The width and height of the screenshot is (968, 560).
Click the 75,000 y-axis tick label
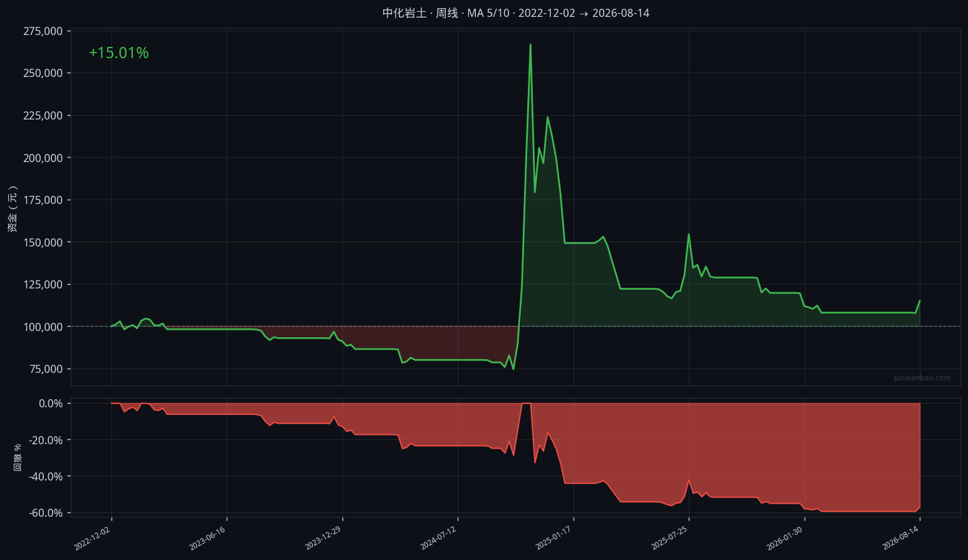point(46,369)
